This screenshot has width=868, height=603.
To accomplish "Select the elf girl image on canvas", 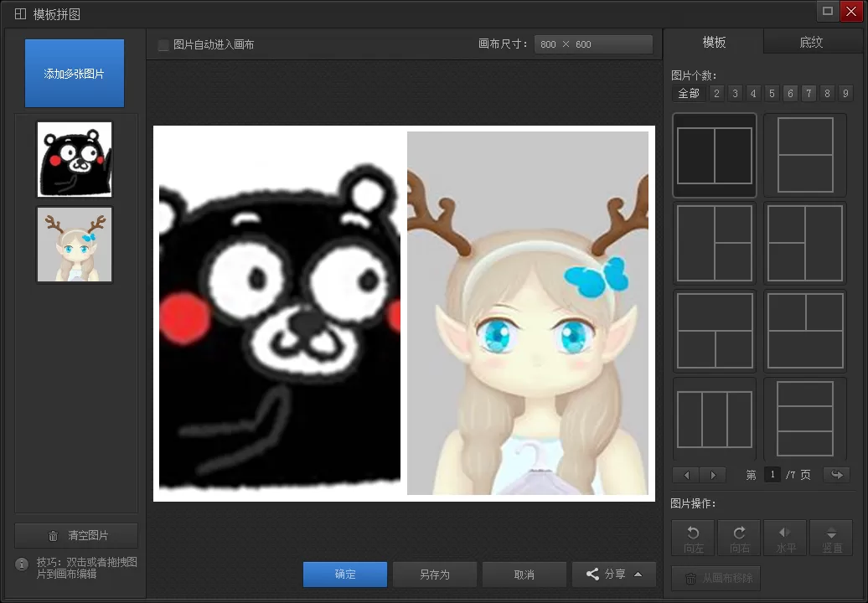I will pos(528,313).
